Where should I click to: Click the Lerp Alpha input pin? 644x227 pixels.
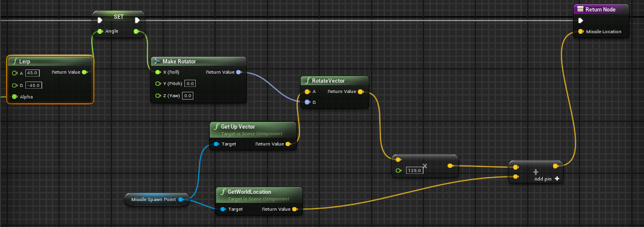[x=15, y=97]
